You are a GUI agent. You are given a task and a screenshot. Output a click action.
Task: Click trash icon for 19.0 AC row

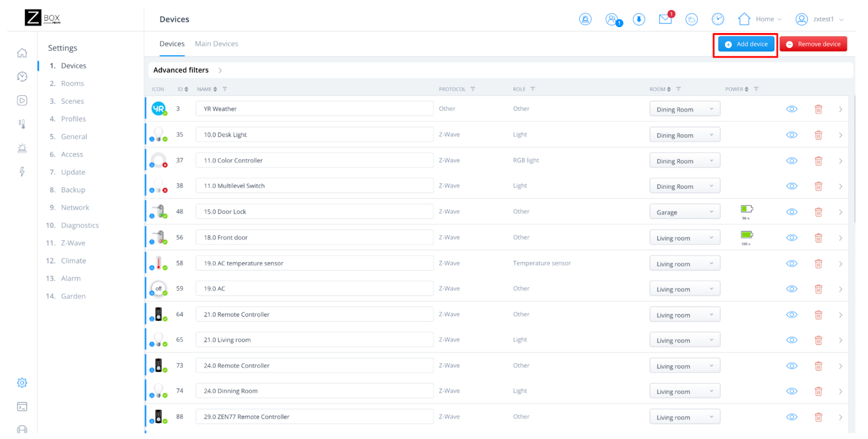pos(818,289)
